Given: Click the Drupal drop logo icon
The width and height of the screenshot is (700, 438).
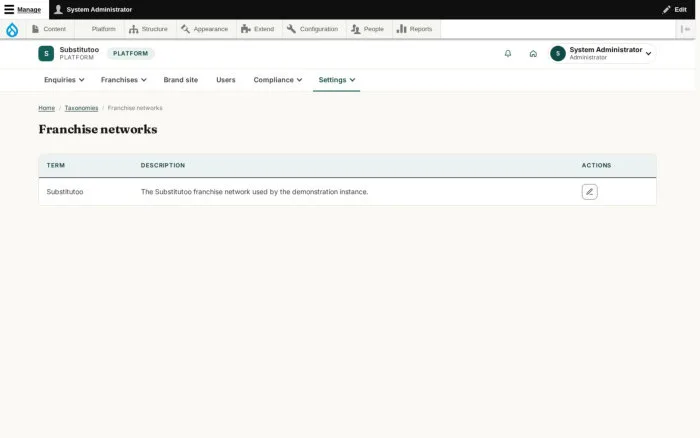Looking at the screenshot, I should (x=12, y=29).
